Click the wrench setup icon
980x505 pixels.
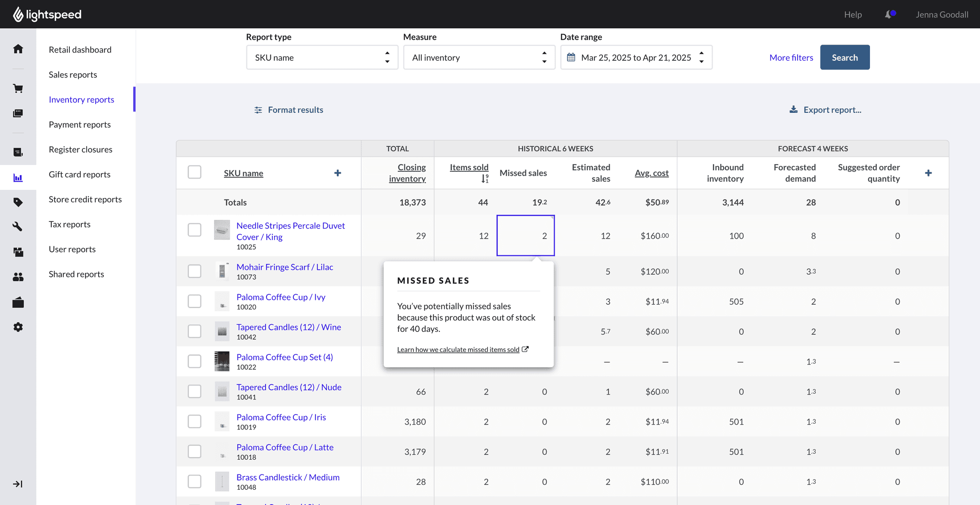18,227
